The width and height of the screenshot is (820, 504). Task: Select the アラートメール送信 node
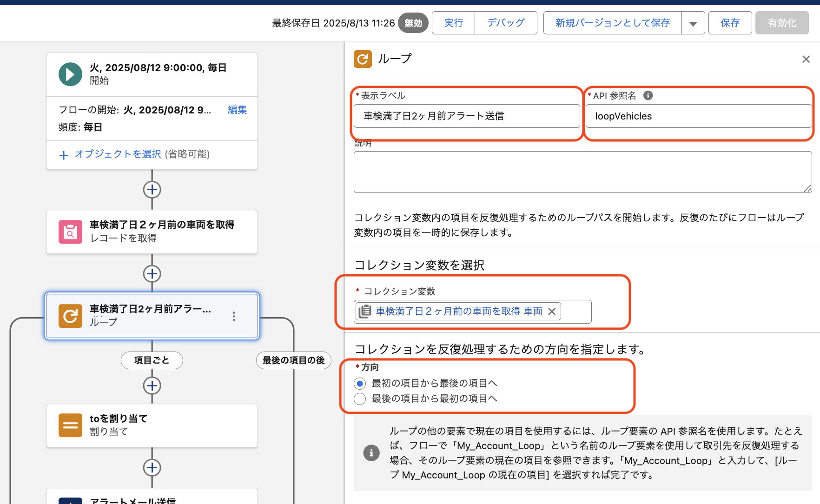152,497
